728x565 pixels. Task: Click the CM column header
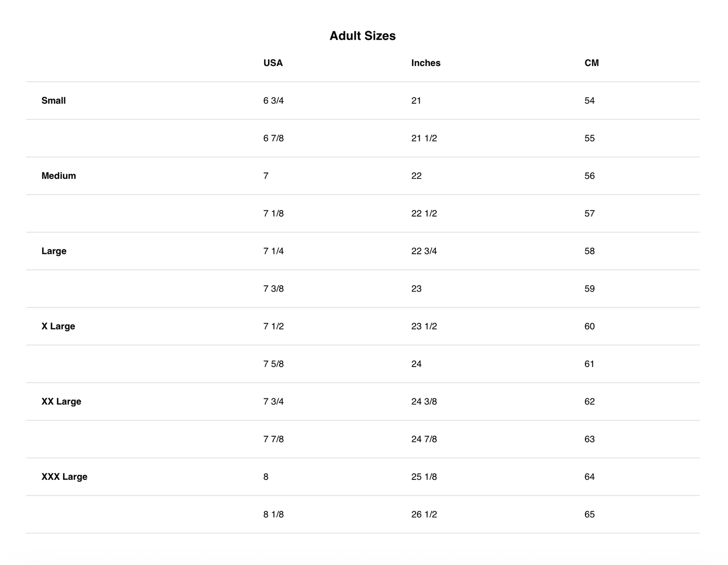591,63
